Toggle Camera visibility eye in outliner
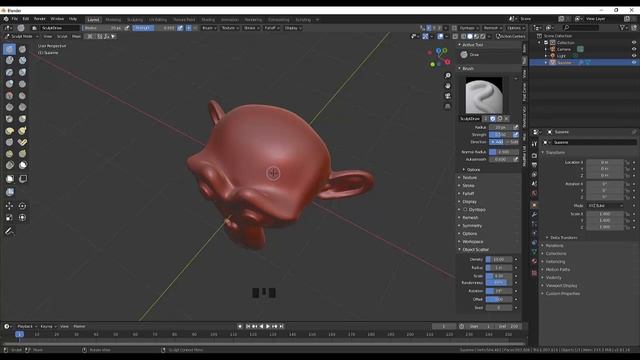The width and height of the screenshot is (640, 360). (x=634, y=49)
